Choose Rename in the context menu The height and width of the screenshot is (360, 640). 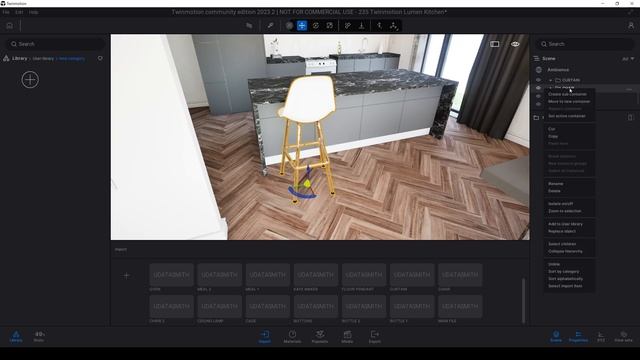click(x=556, y=184)
